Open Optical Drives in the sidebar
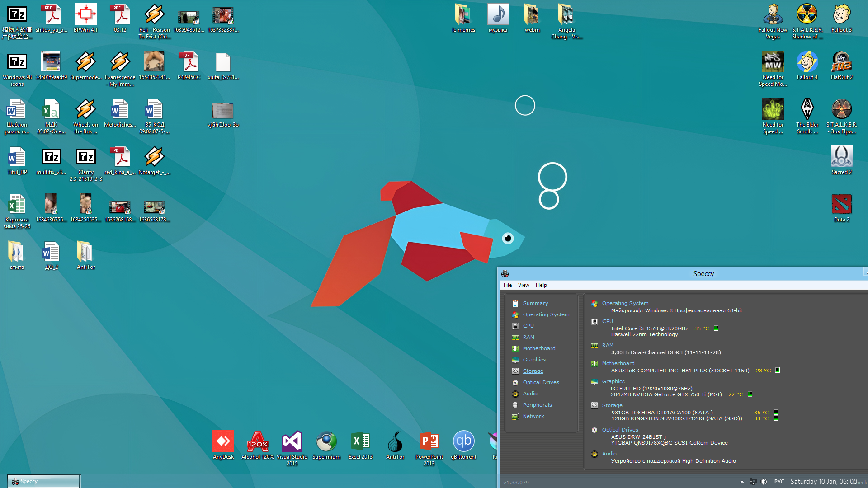Image resolution: width=868 pixels, height=488 pixels. (x=540, y=382)
